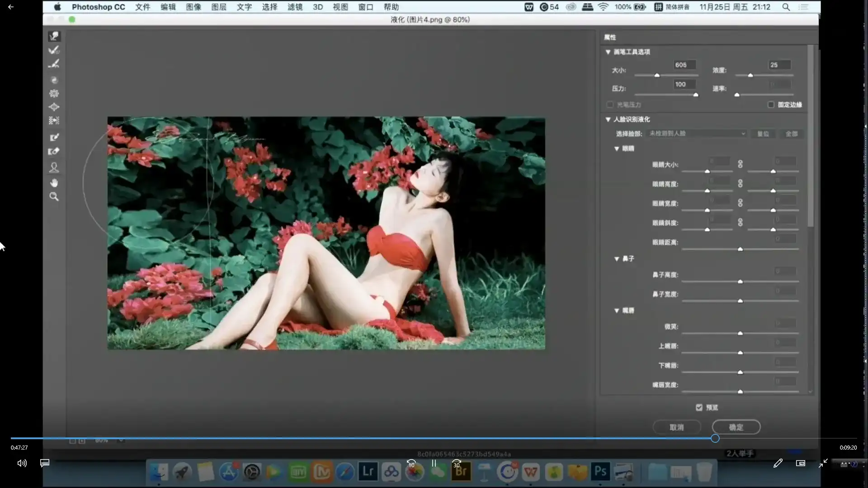This screenshot has width=868, height=488.
Task: Select the Forward Warp tool
Action: tap(54, 36)
